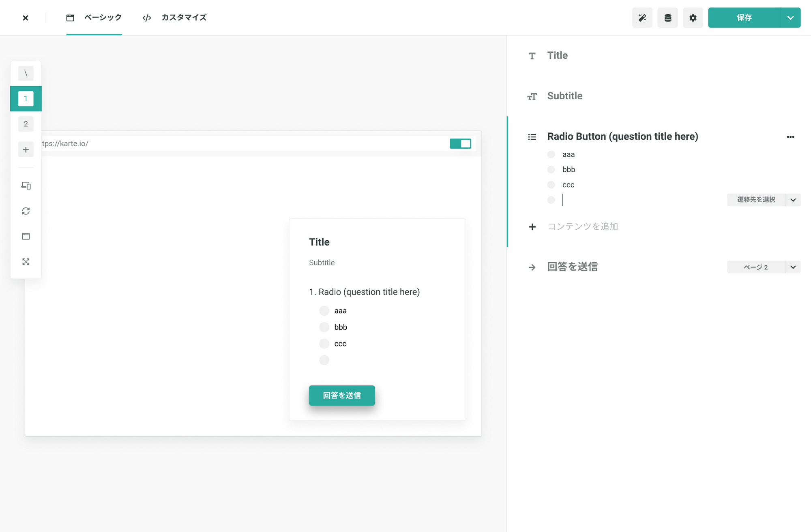811x532 pixels.
Task: Click the magic wand icon in top toolbar
Action: [x=642, y=18]
